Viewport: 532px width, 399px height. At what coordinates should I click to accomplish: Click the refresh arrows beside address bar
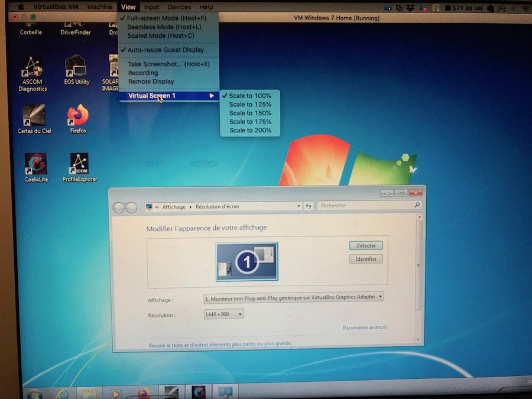(x=309, y=206)
